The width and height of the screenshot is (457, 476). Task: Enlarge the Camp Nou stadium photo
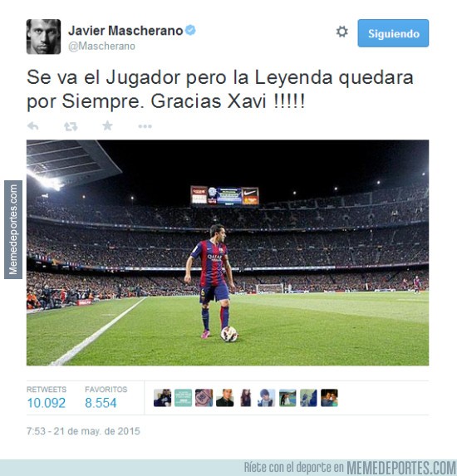[228, 253]
